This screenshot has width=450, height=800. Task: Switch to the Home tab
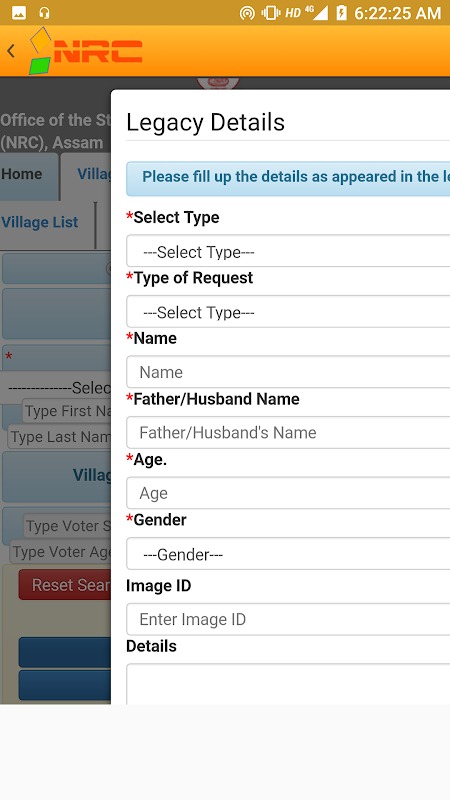29,174
